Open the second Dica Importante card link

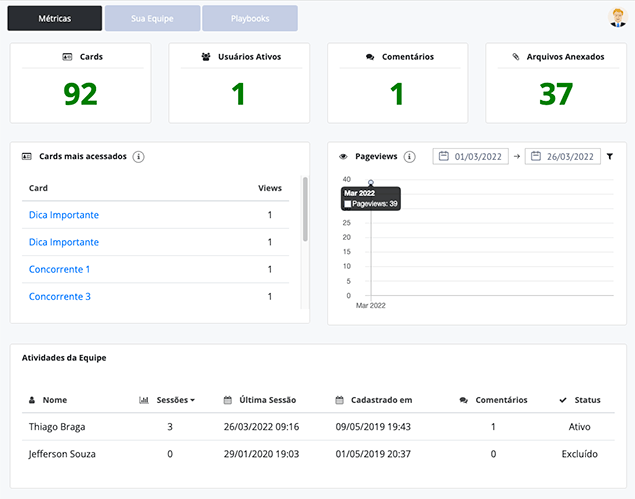click(64, 242)
